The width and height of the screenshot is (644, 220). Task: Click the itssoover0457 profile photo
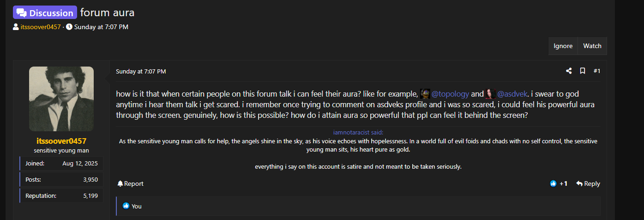(x=61, y=98)
